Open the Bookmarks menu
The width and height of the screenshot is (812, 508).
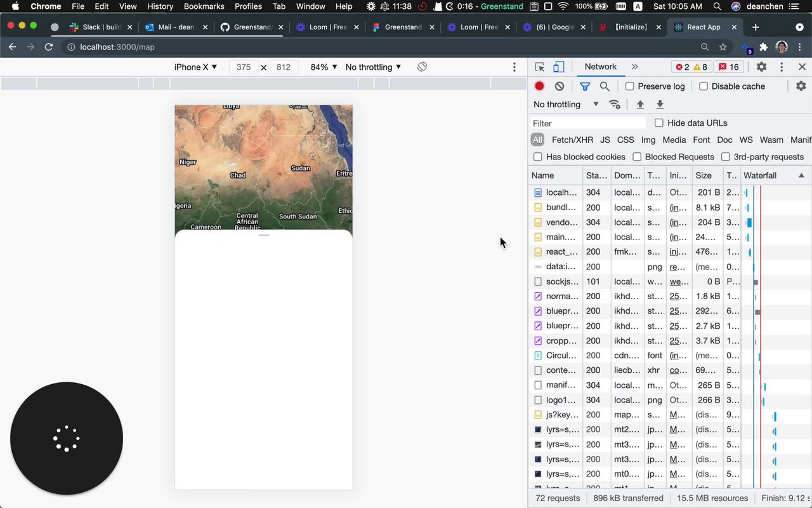[204, 6]
